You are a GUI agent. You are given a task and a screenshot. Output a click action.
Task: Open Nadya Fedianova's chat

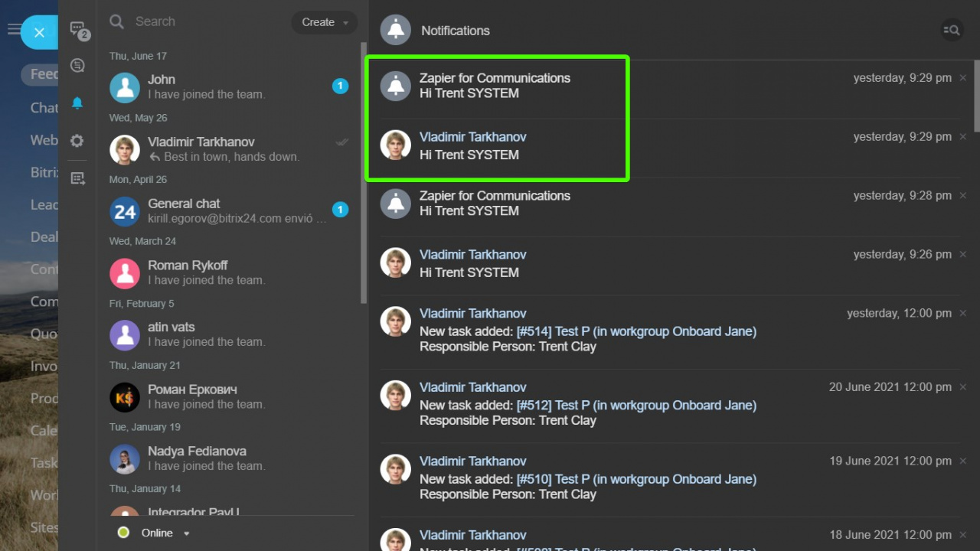click(x=229, y=458)
